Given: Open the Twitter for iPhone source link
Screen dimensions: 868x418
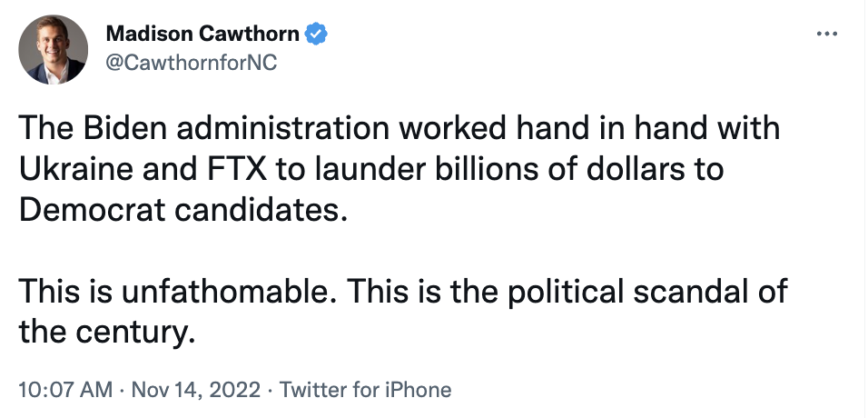Looking at the screenshot, I should coord(365,390).
